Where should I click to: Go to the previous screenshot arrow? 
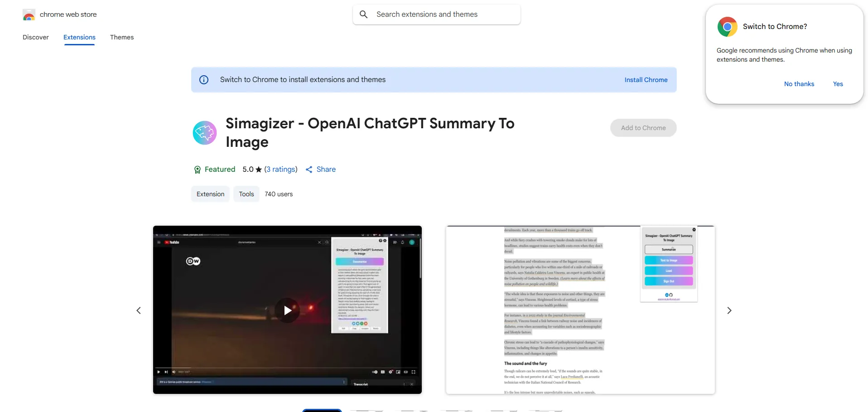click(139, 310)
